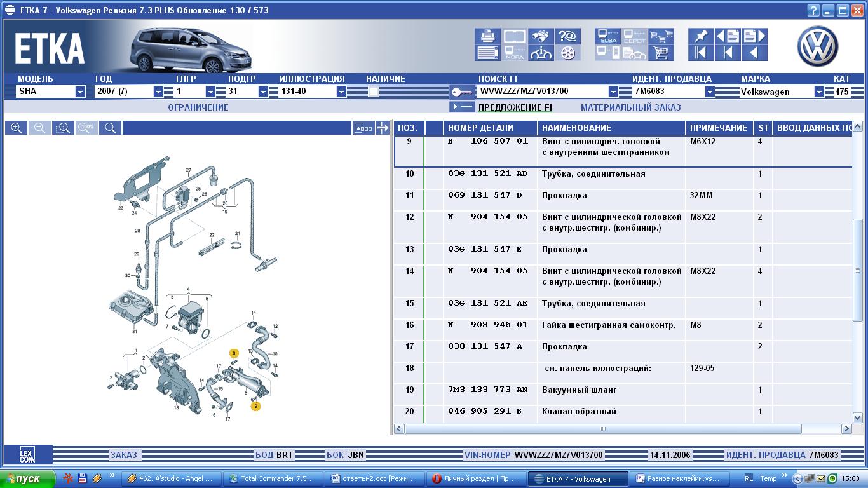Viewport: 868px width, 488px height.
Task: Reset illustration zoom to 100%
Action: 87,128
